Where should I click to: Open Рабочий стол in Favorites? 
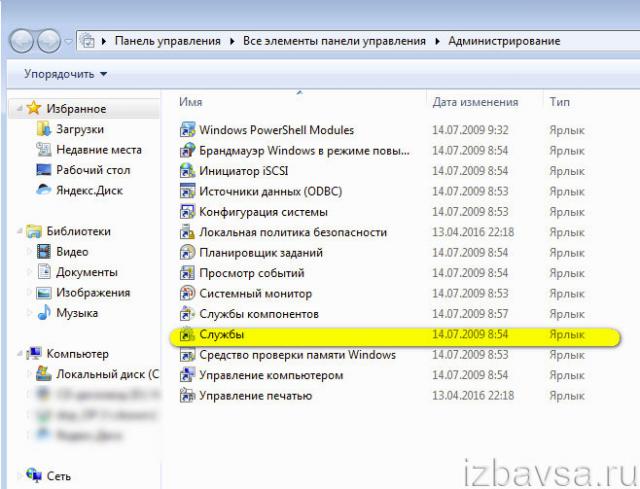click(93, 170)
